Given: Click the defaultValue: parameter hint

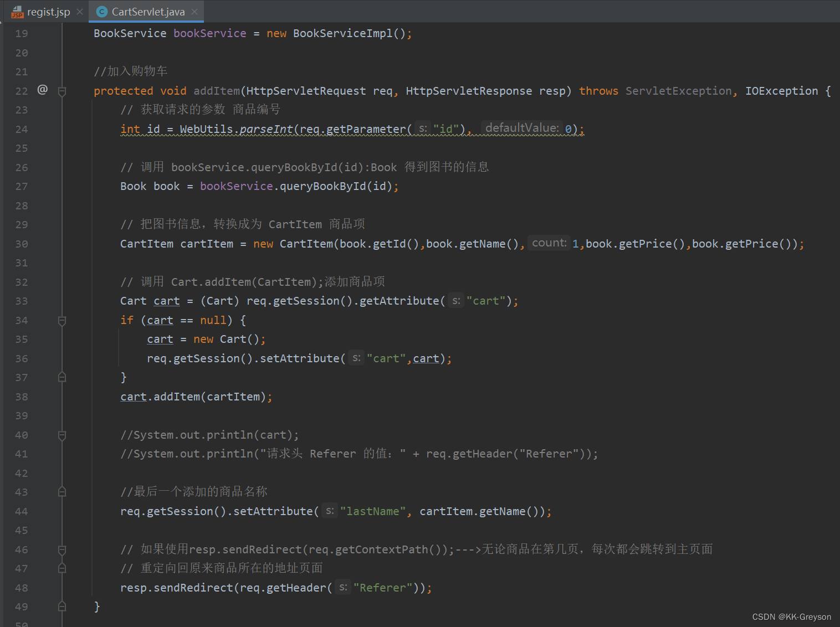Looking at the screenshot, I should pyautogui.click(x=521, y=128).
